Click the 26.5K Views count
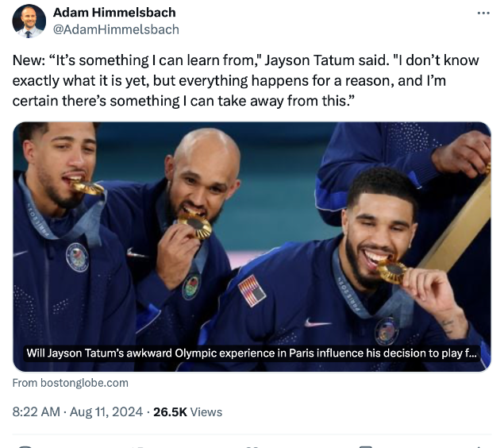Screen dimensions: 504x448 (188, 412)
